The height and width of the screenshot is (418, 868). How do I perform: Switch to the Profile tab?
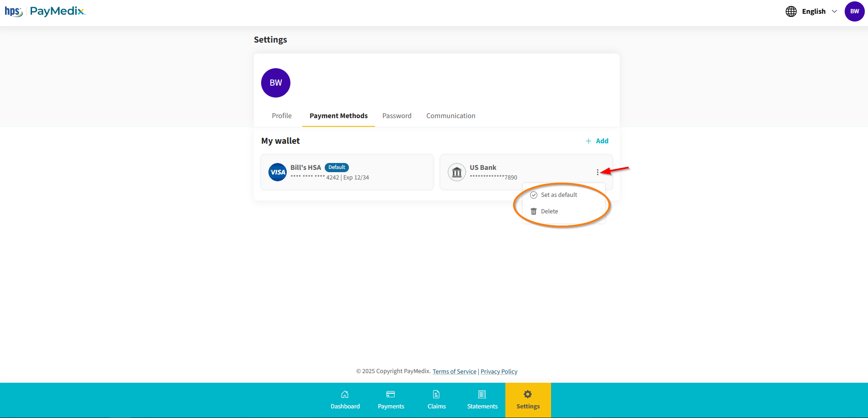click(x=282, y=116)
